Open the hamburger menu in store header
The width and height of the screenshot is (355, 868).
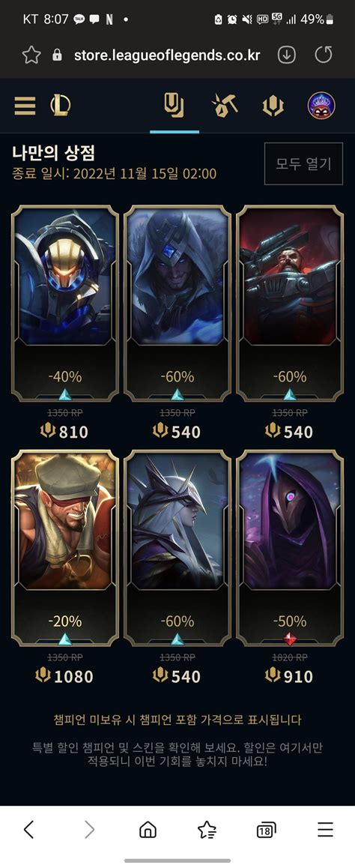pos(25,105)
